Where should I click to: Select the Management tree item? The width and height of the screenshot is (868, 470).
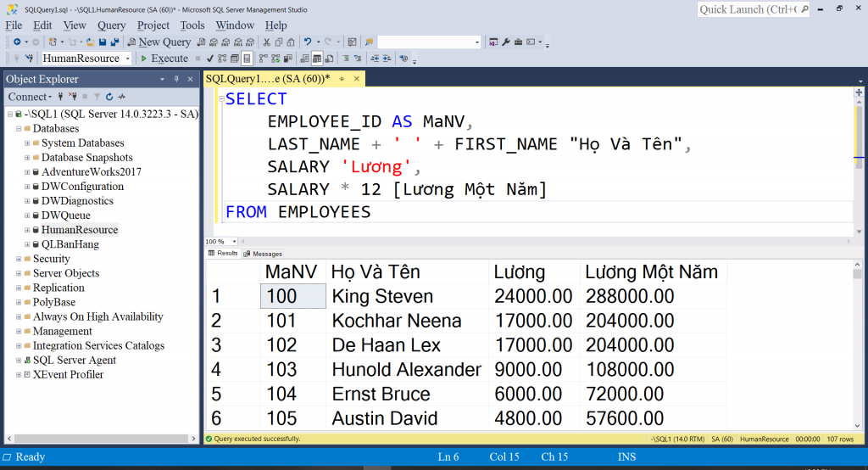(x=62, y=331)
